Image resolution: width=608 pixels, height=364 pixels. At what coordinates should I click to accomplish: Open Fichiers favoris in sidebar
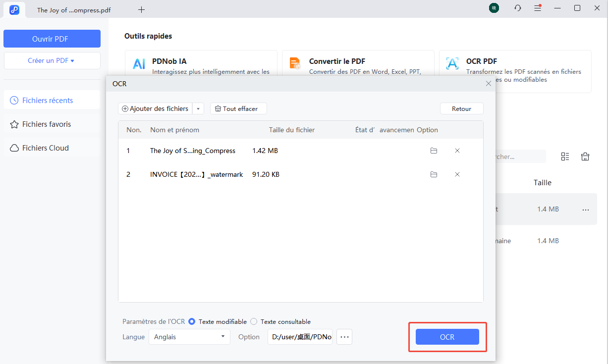tap(47, 124)
